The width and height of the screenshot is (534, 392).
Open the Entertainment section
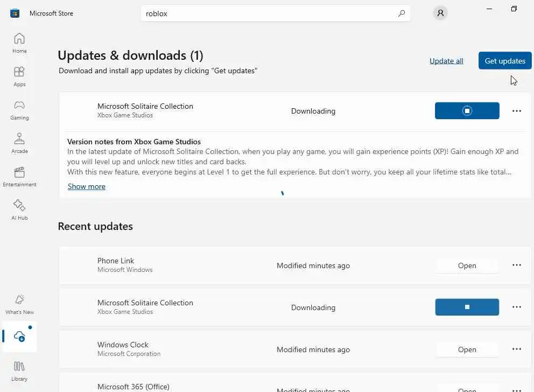coord(19,177)
